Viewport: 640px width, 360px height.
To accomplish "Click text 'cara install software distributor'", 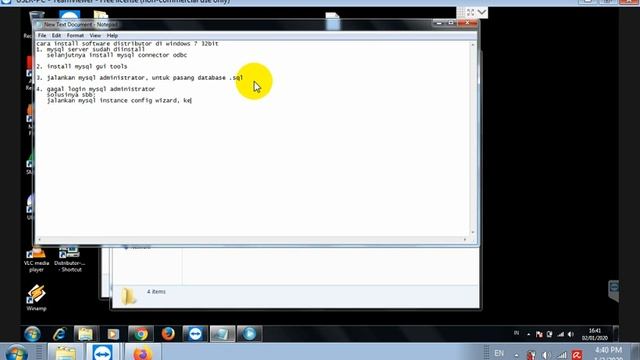I will click(94, 43).
